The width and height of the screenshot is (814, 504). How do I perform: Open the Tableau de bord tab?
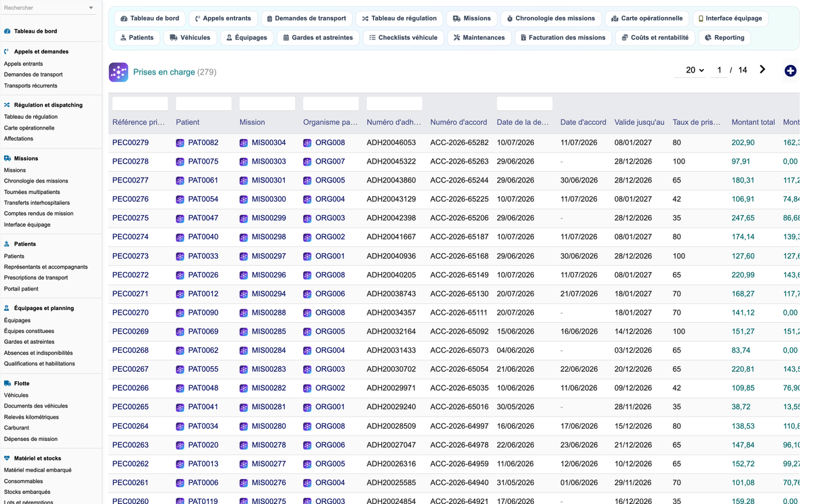(x=150, y=18)
